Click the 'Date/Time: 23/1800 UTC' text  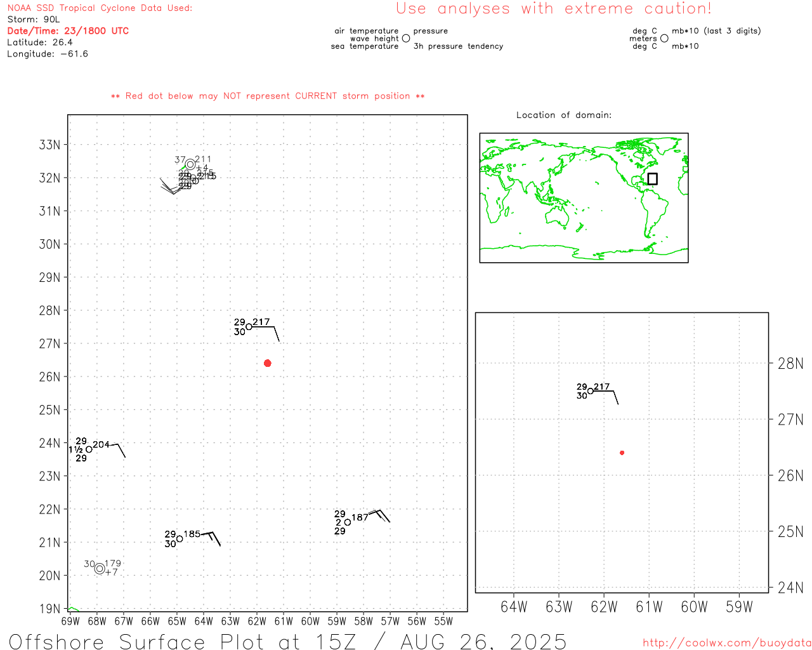tap(68, 31)
